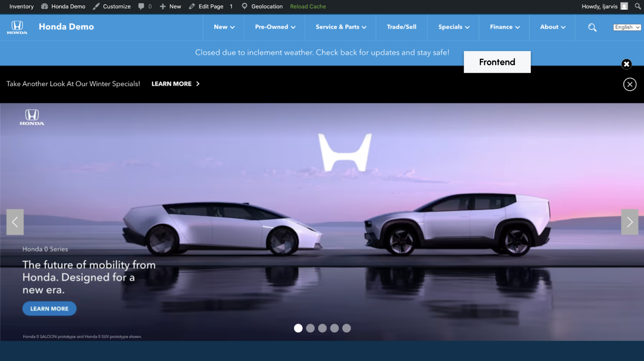Expand the About menu
644x361 pixels.
(552, 27)
